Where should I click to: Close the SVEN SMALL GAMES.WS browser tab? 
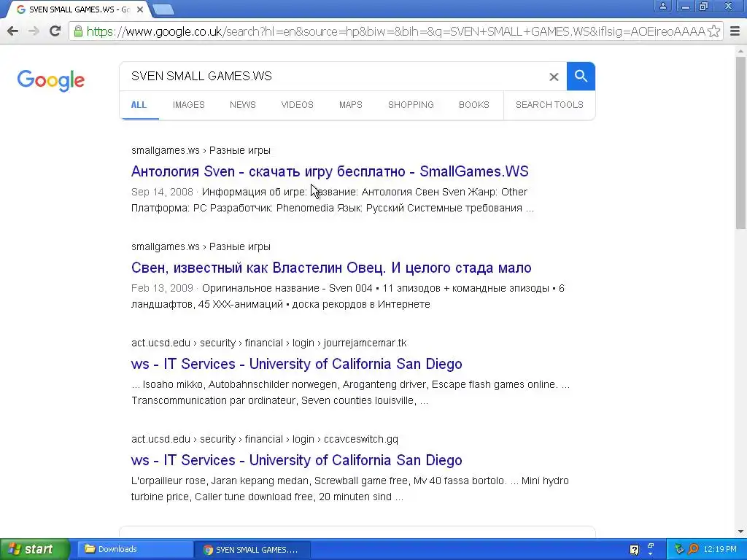[x=140, y=9]
